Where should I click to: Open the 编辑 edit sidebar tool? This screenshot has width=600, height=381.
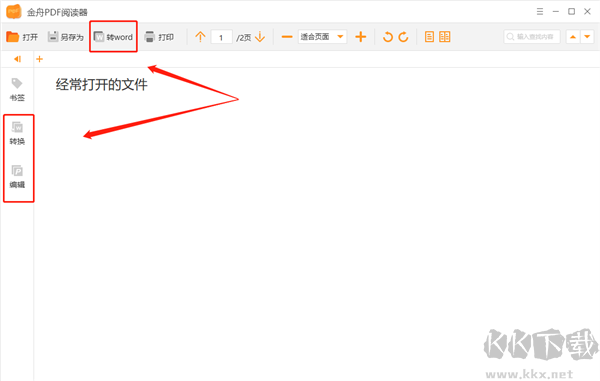click(17, 176)
